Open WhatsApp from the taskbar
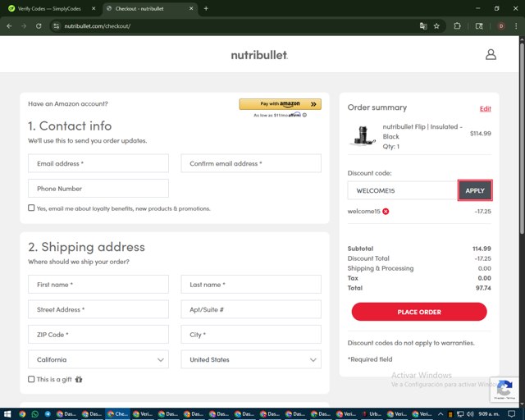 [34, 414]
